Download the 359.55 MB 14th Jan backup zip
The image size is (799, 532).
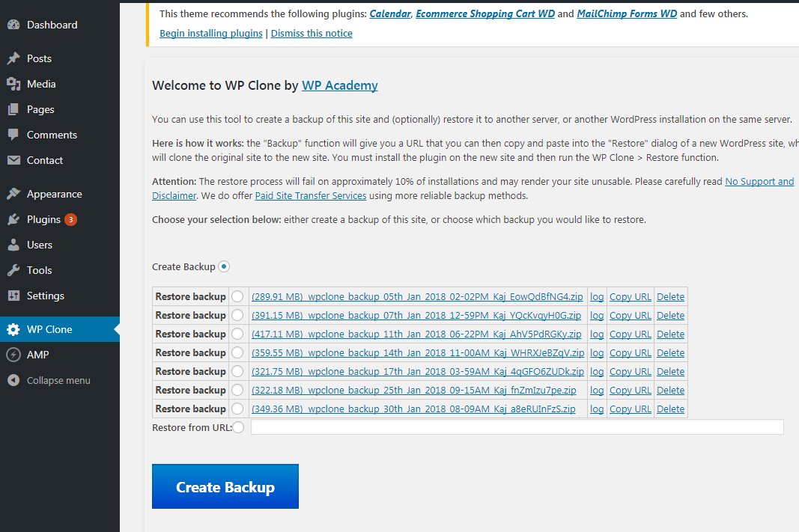click(418, 352)
